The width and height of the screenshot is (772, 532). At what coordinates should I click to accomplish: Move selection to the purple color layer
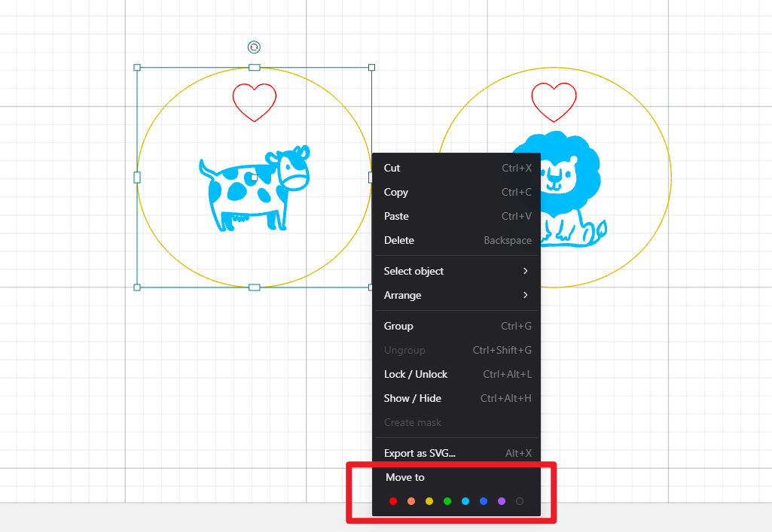tap(502, 501)
